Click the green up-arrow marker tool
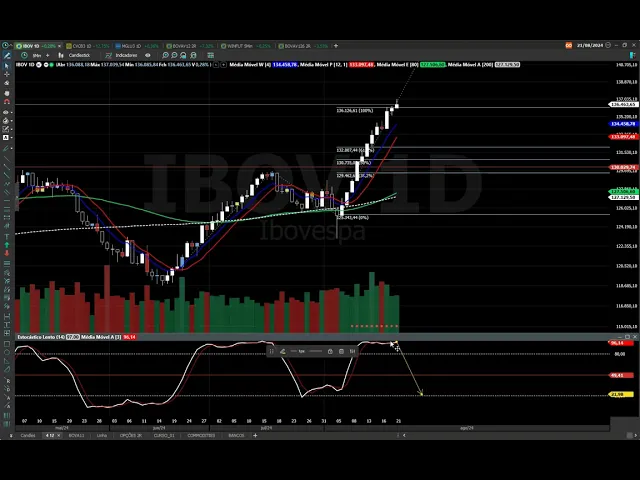Image resolution: width=640 pixels, height=480 pixels. coord(7,245)
